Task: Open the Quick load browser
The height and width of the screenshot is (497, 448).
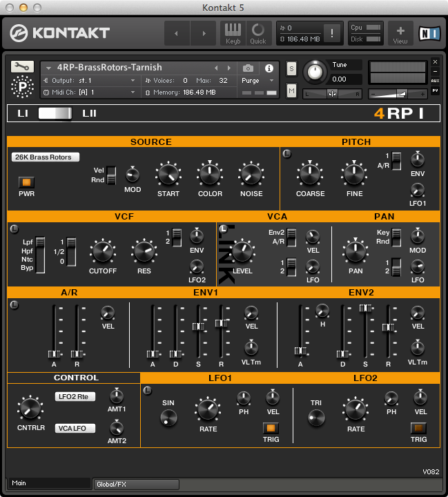Action: [x=258, y=33]
